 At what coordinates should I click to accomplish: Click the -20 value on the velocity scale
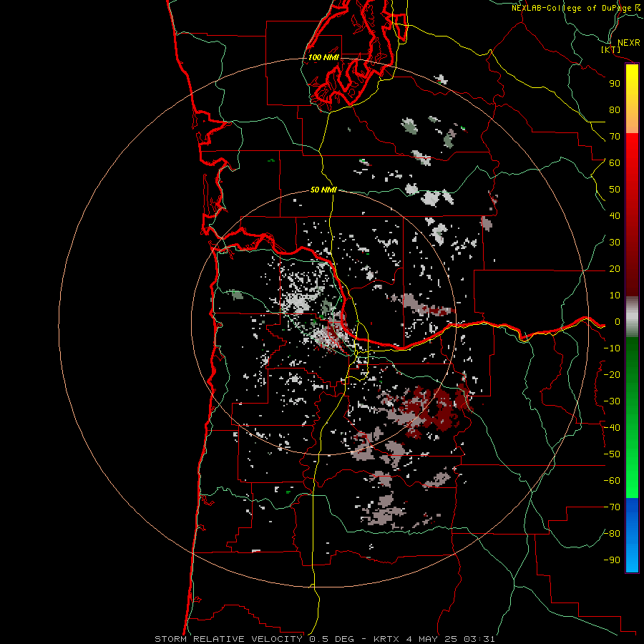tap(612, 374)
